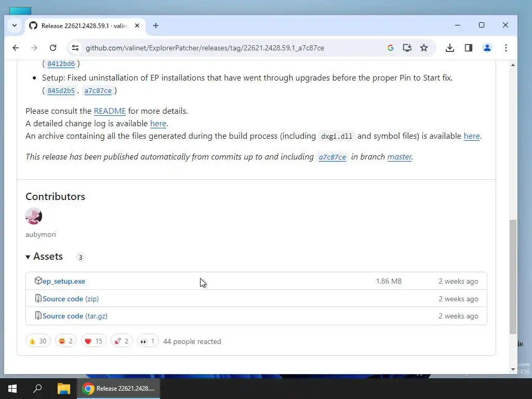Open commit 845d2b5 link
Screen dimensions: 532x399
pos(61,90)
